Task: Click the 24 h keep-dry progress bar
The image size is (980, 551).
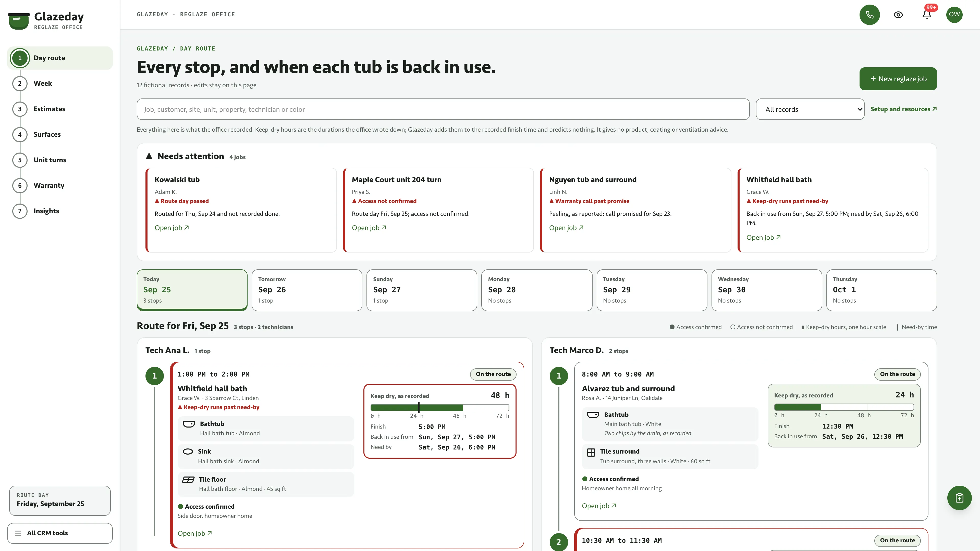Action: [x=844, y=407]
